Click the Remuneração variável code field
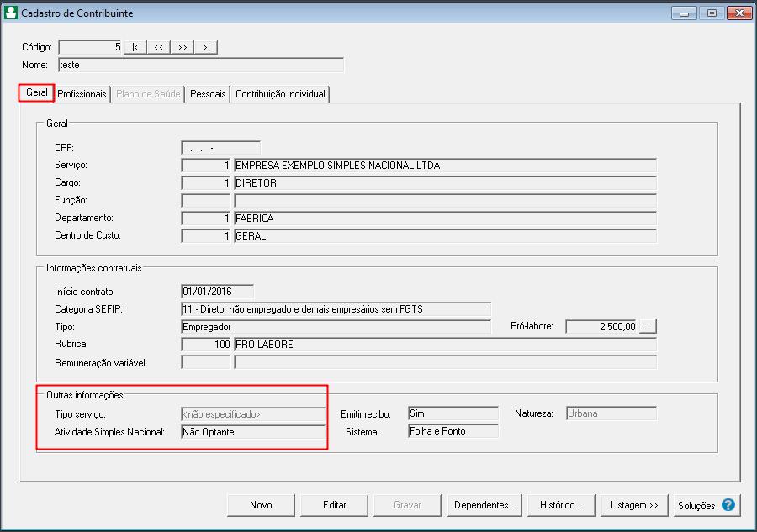This screenshot has width=757, height=532. click(206, 362)
